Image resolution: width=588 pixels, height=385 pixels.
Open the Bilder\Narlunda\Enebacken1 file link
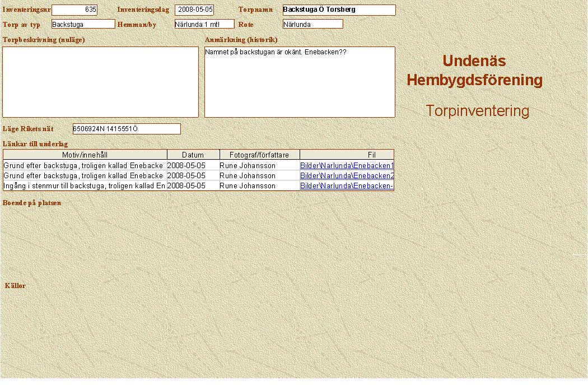coord(347,166)
